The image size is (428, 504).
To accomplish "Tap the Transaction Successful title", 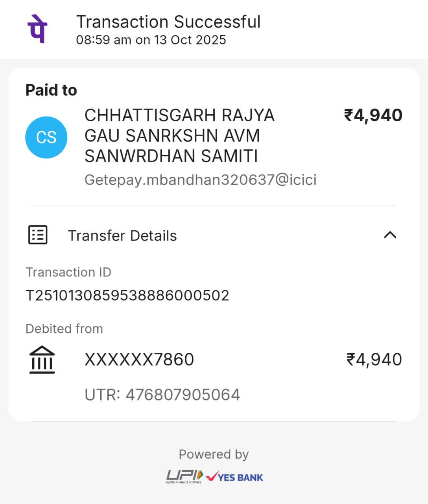I will 168,22.
